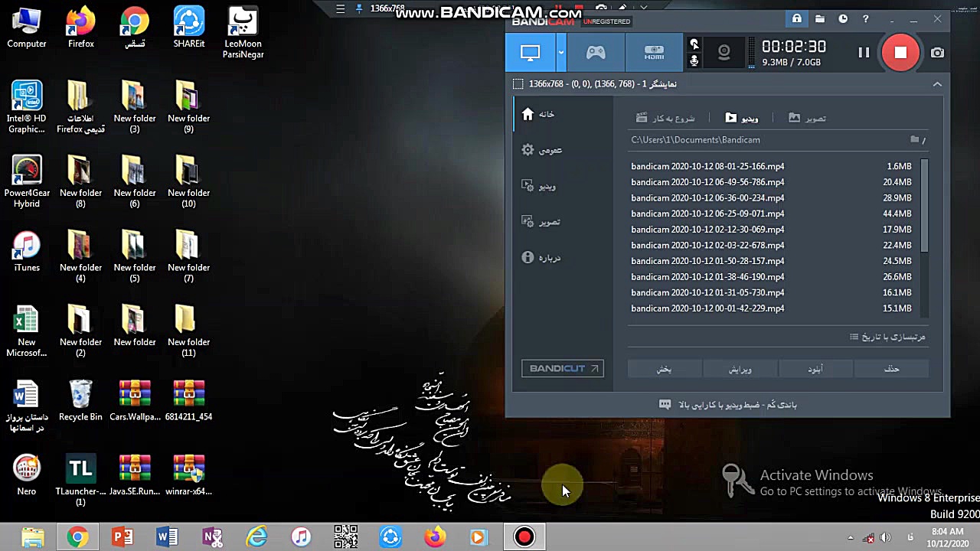Toggle the webcam overlay
The width and height of the screenshot is (980, 551).
724,53
